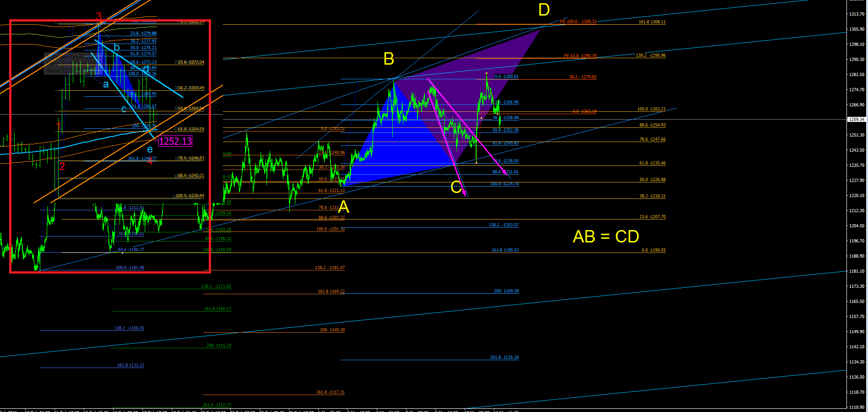Click the "61.8 -1274.57" retracement label

point(143,54)
